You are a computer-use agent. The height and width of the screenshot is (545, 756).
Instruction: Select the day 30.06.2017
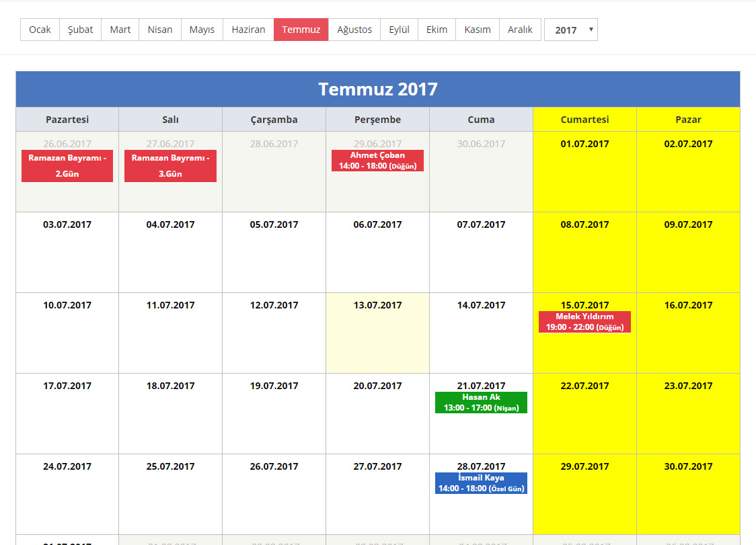coord(481,172)
